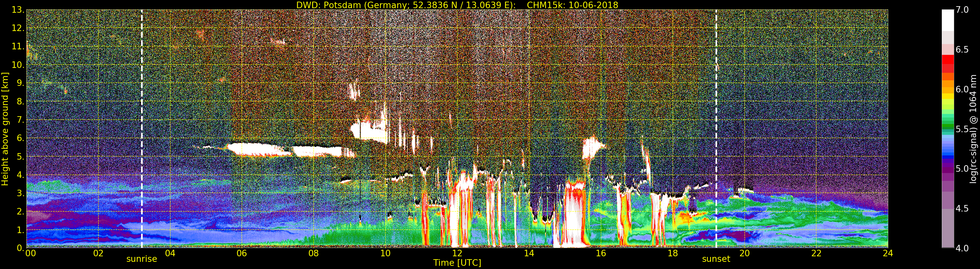Click the '04' time axis tick label

point(170,253)
